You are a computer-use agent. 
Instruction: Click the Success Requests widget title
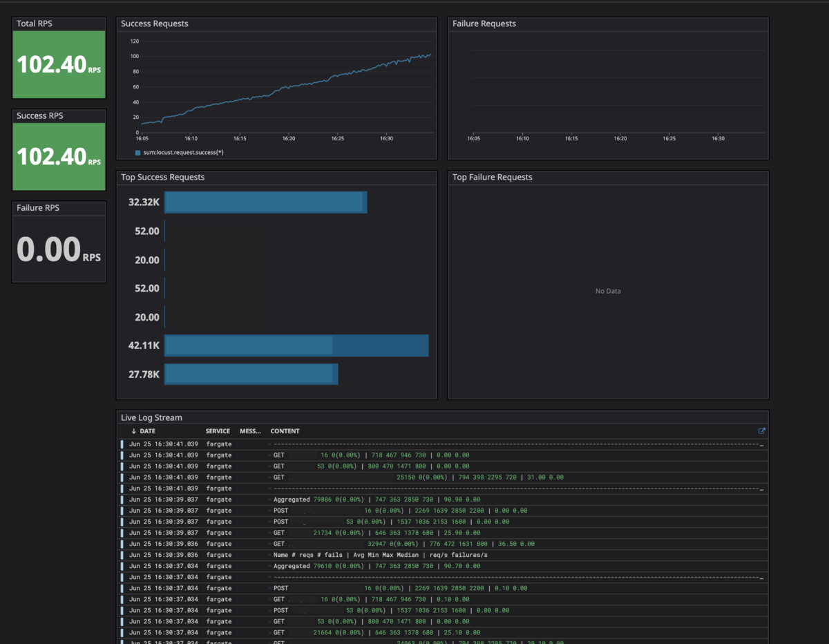(x=155, y=23)
